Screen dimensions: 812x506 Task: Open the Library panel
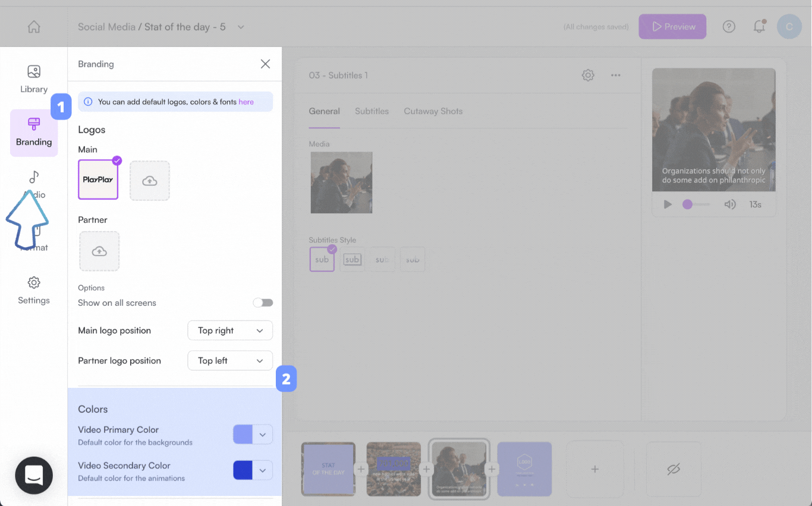point(33,78)
